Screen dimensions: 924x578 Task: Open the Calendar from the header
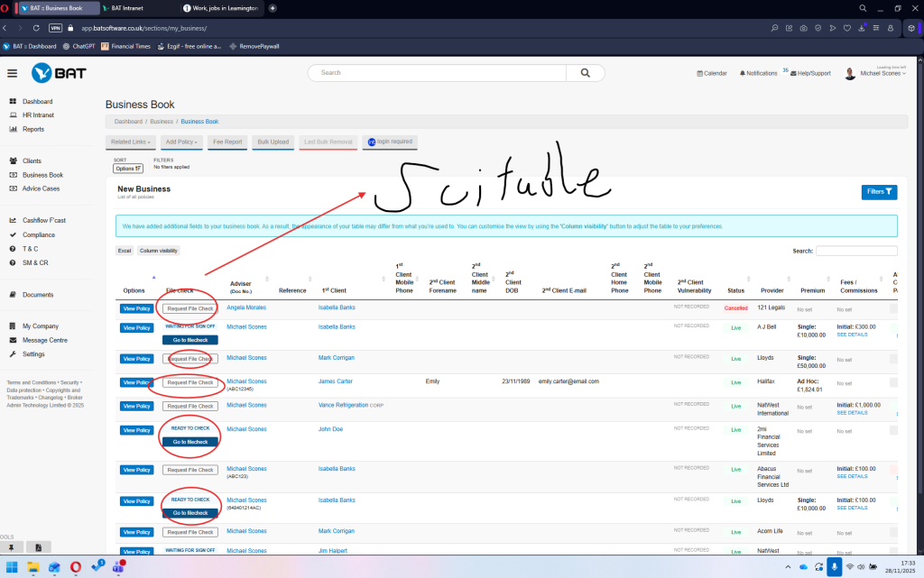pos(712,73)
